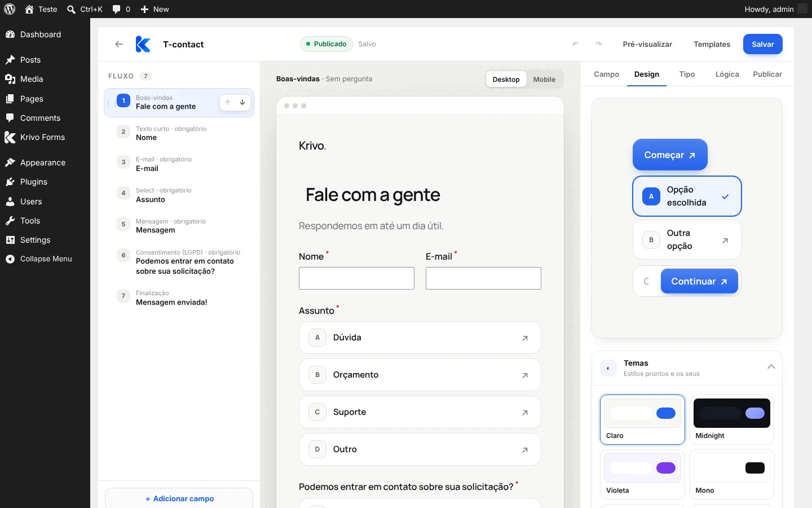Switch preview to Mobile view
812x508 pixels.
pyautogui.click(x=544, y=80)
